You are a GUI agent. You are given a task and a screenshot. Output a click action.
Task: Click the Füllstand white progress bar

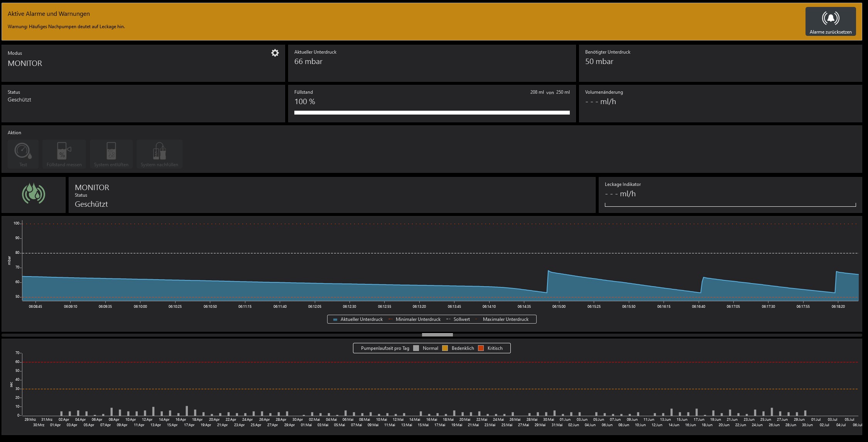pos(432,113)
